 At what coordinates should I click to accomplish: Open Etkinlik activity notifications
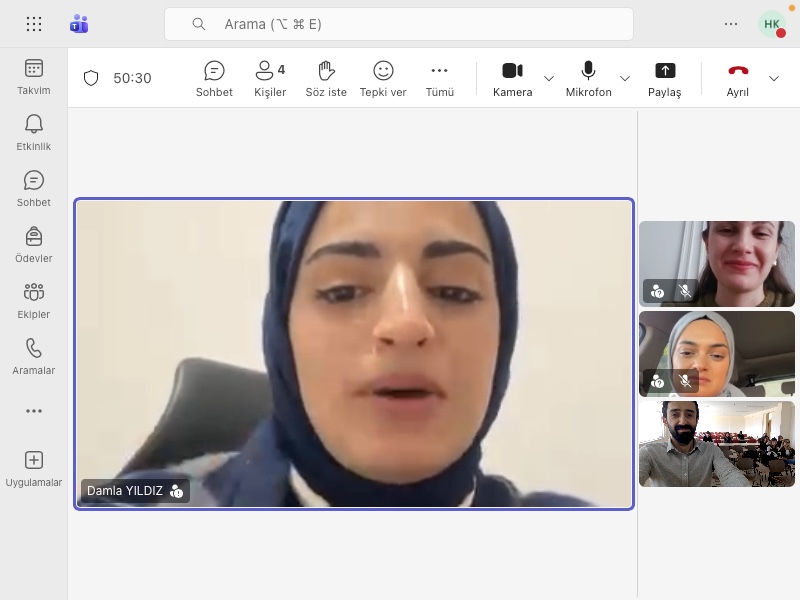pyautogui.click(x=33, y=132)
